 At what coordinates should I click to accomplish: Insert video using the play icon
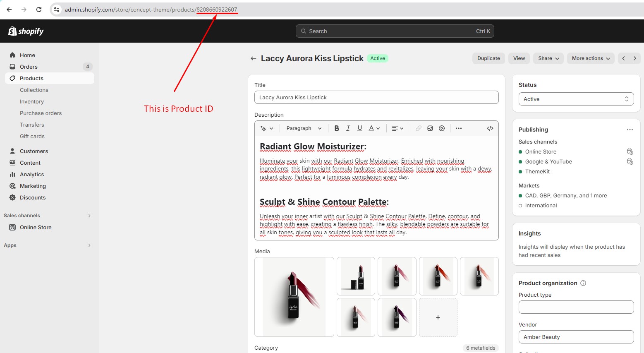[x=442, y=128]
